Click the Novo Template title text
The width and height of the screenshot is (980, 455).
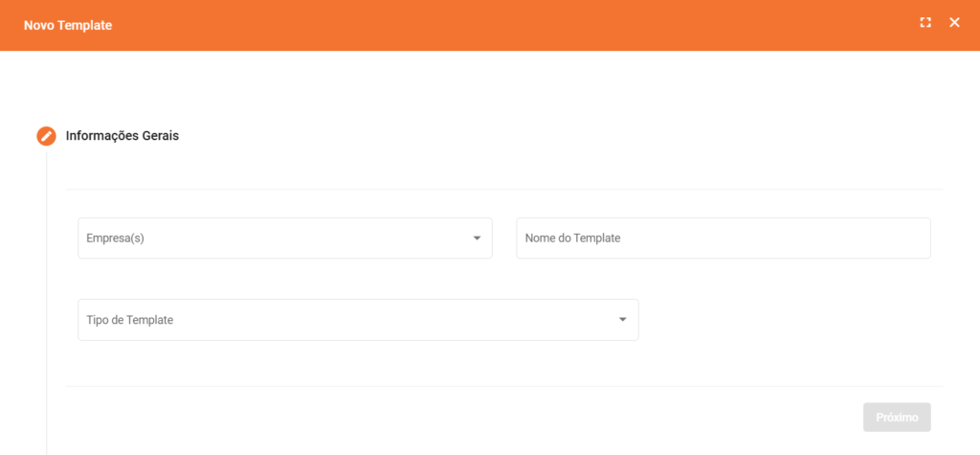pos(68,25)
